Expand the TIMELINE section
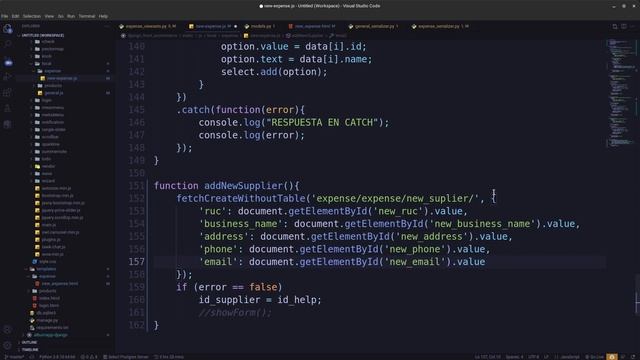Viewport: 640px width, 360px height. pyautogui.click(x=30, y=350)
